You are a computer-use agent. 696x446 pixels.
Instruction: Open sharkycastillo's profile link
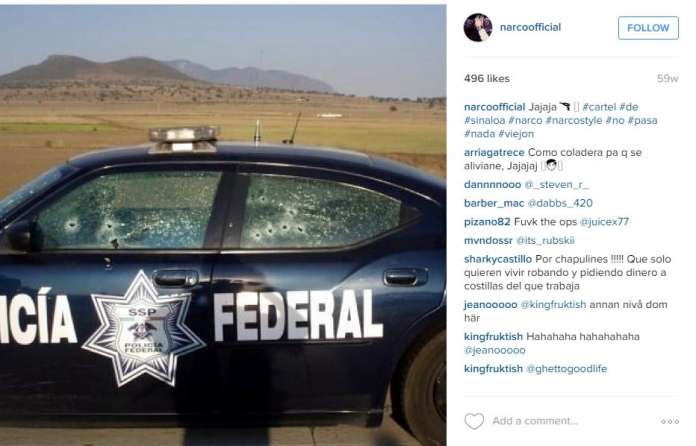(498, 259)
